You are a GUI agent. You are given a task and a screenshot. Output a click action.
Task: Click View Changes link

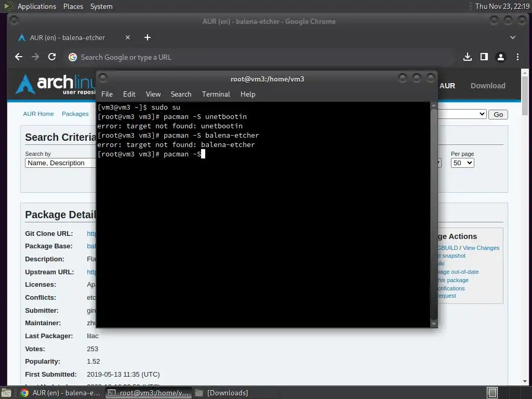(x=481, y=248)
